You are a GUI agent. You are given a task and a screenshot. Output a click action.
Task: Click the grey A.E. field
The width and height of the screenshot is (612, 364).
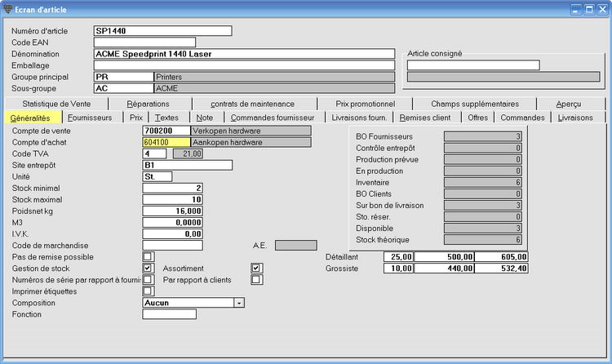[296, 246]
